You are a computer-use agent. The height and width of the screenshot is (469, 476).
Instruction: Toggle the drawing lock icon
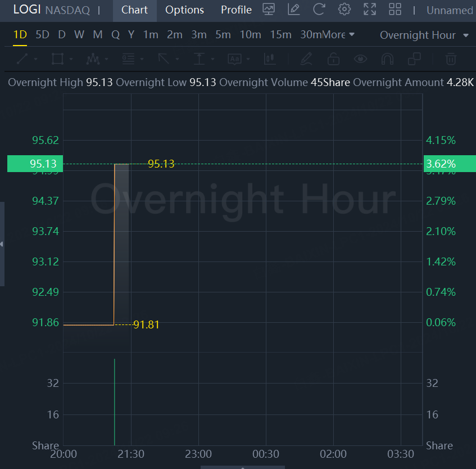click(x=333, y=58)
